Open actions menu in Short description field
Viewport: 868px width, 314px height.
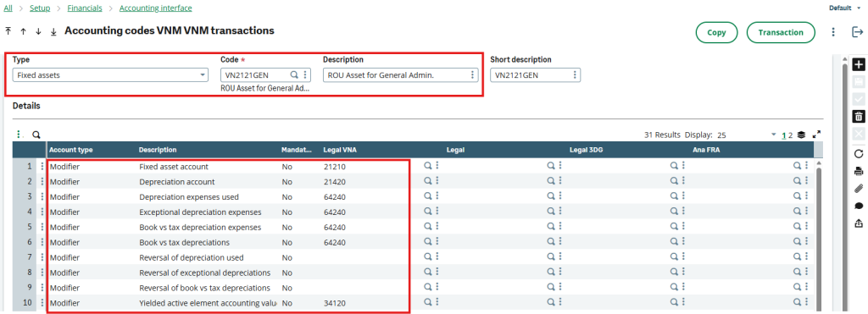pyautogui.click(x=575, y=74)
